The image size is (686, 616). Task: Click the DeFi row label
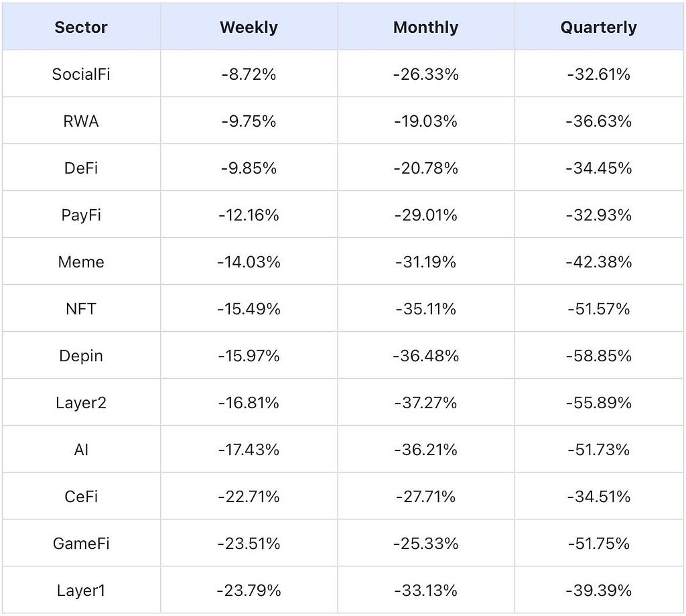tap(81, 168)
